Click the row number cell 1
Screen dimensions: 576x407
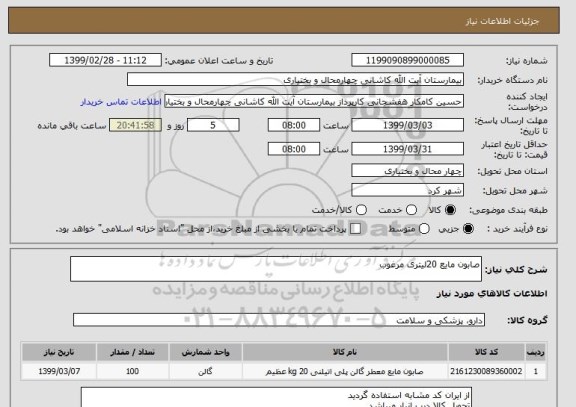(x=536, y=371)
